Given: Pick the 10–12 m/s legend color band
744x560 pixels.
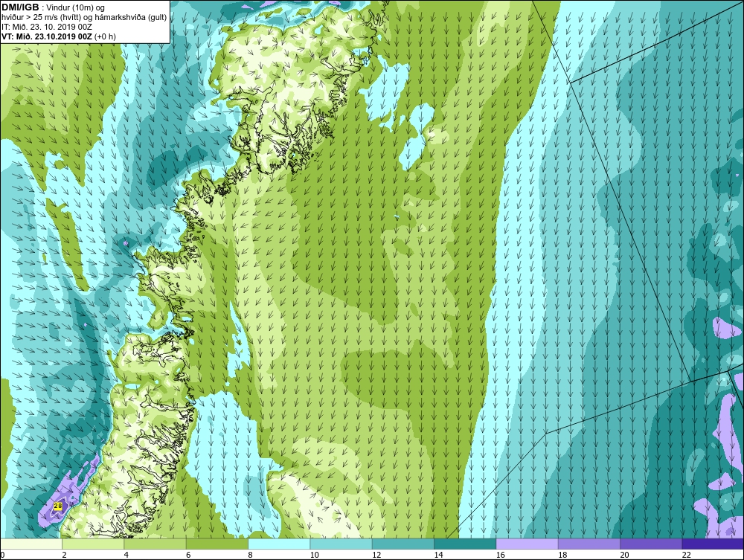Looking at the screenshot, I should click(341, 544).
